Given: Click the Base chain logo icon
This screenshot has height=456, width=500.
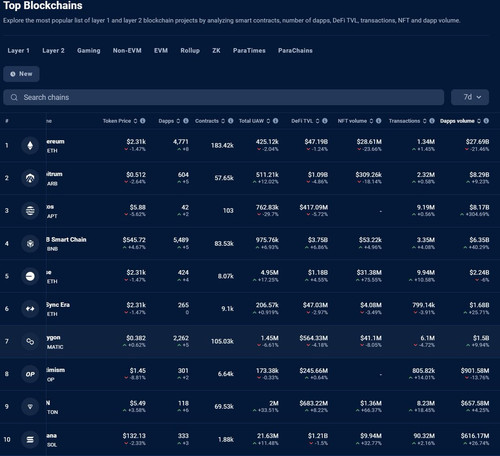Looking at the screenshot, I should coord(30,276).
